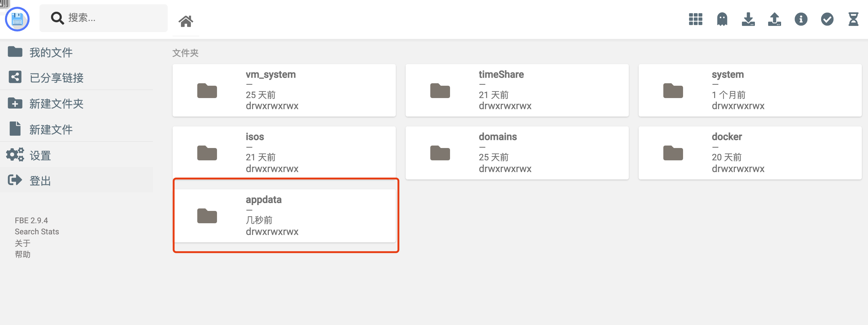Click the isos folder icon
The width and height of the screenshot is (868, 325).
click(207, 153)
